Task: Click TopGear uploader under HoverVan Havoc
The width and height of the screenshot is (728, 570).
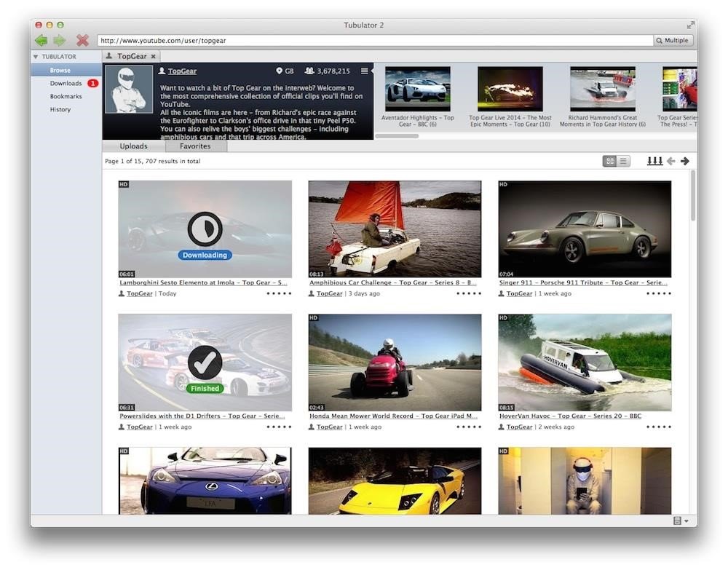Action: tap(520, 427)
